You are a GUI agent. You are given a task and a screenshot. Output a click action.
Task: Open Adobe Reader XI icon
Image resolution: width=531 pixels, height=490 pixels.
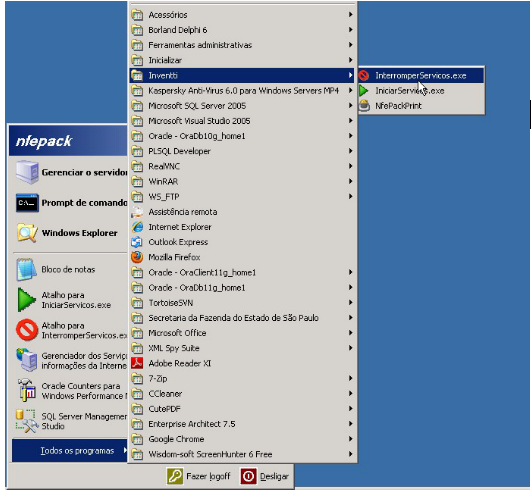point(137,363)
